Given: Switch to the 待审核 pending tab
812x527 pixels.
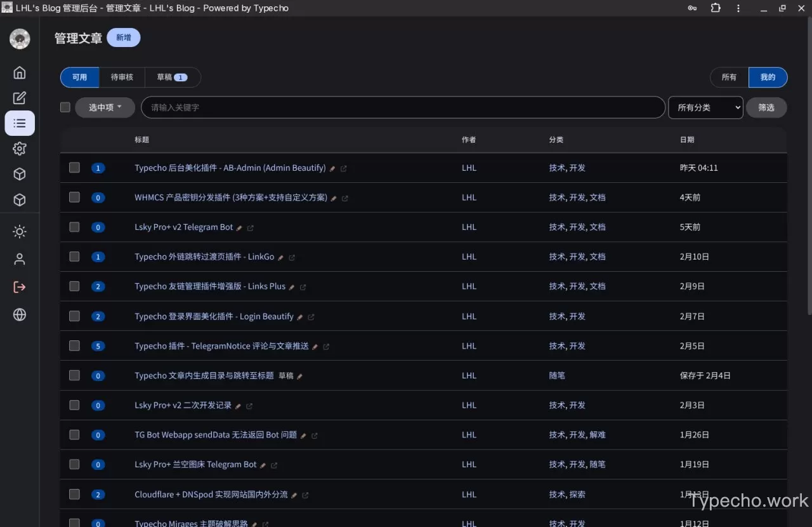Looking at the screenshot, I should click(x=122, y=77).
